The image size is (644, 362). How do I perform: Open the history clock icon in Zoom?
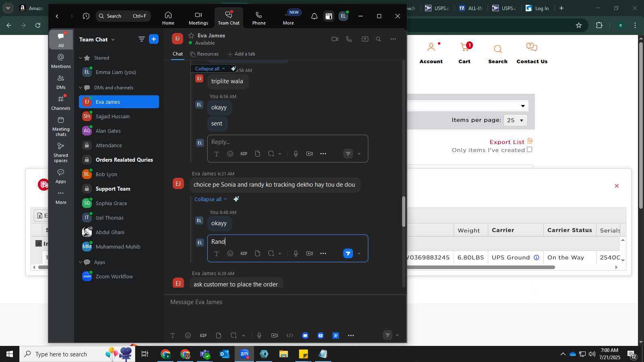[86, 16]
